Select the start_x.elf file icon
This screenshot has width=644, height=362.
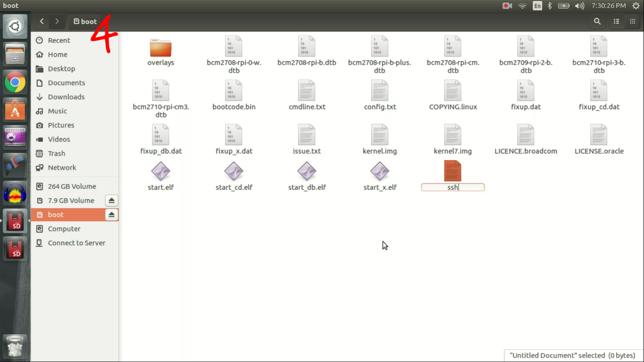[x=380, y=171]
